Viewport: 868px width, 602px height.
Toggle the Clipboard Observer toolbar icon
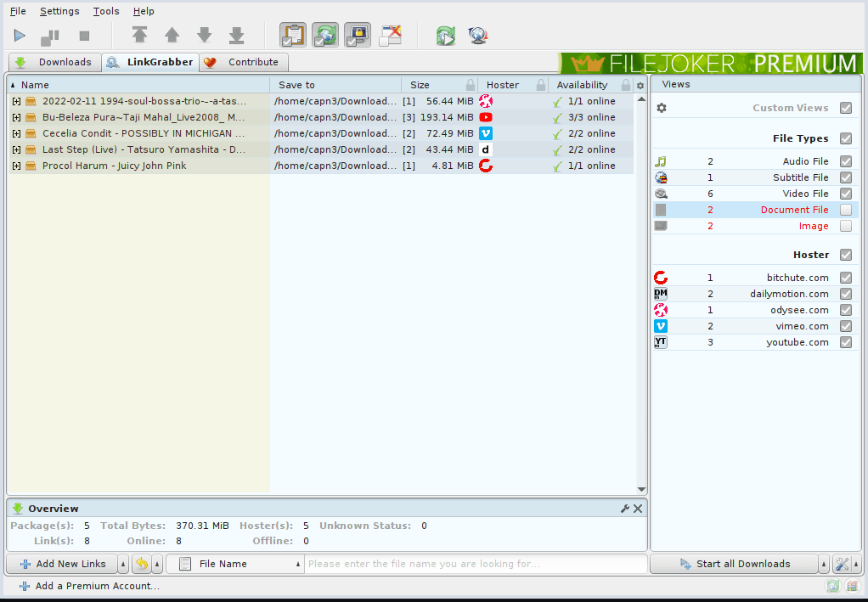[x=293, y=36]
